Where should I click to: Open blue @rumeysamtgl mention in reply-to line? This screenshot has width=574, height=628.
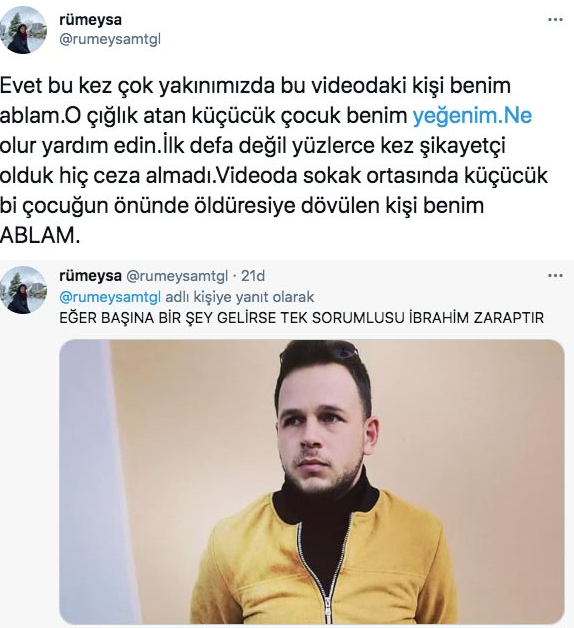click(110, 297)
